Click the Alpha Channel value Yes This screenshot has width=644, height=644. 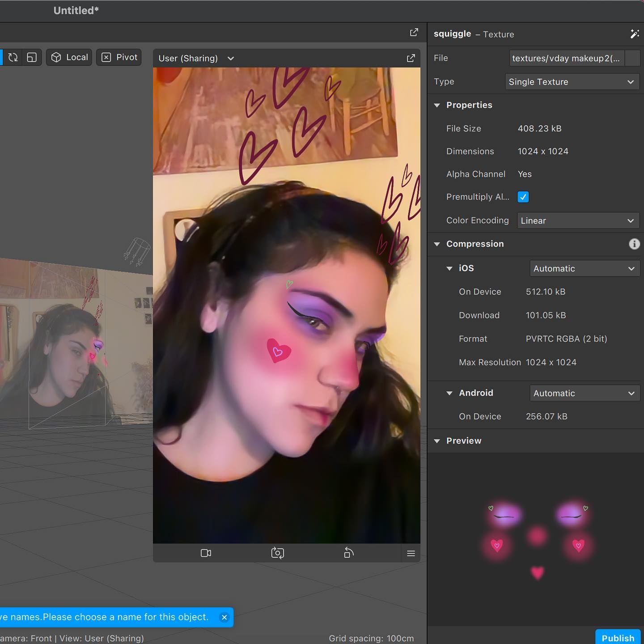[x=525, y=174]
